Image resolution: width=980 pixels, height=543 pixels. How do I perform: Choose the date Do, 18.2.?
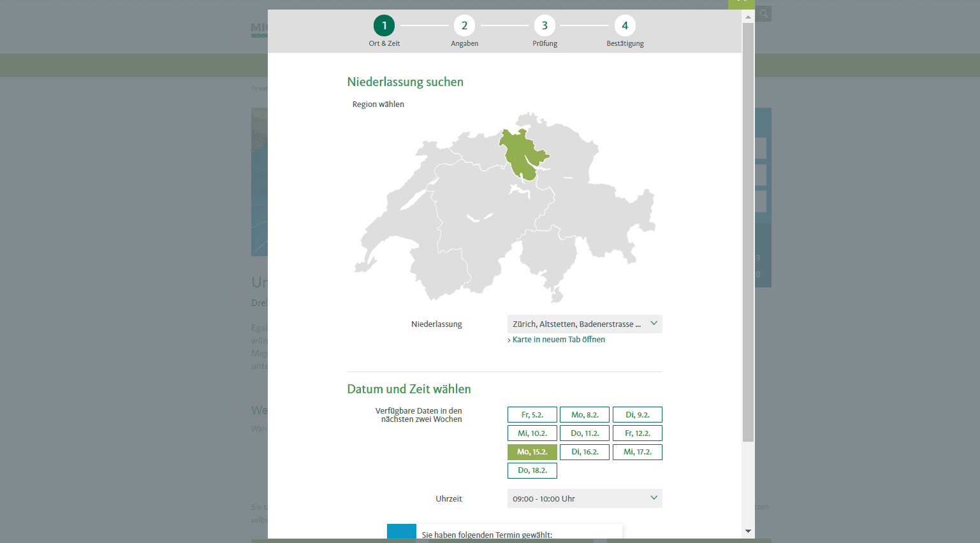532,470
